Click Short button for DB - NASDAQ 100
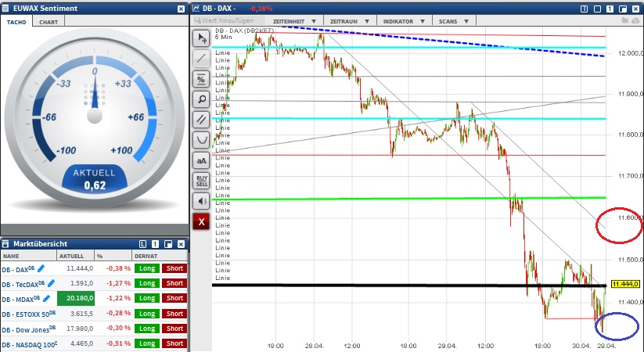The height and width of the screenshot is (352, 644). [x=174, y=343]
